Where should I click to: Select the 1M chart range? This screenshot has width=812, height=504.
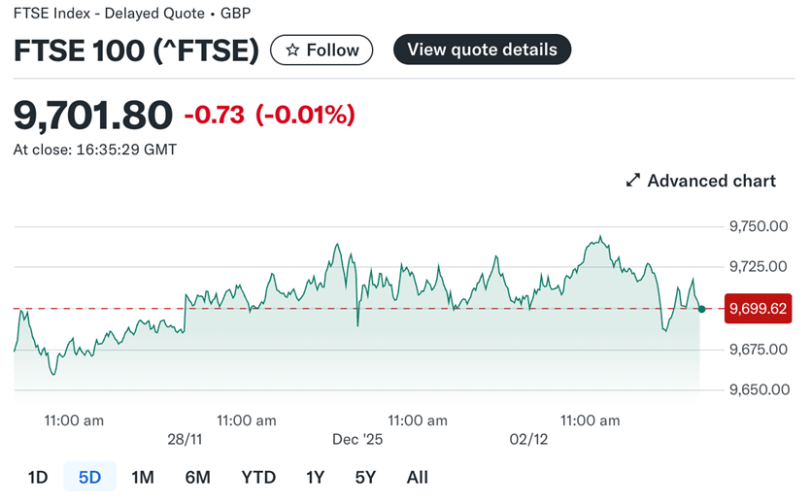(143, 477)
